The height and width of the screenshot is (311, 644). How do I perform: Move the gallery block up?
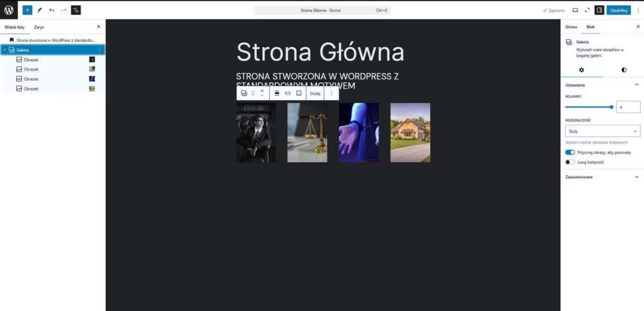pyautogui.click(x=262, y=90)
